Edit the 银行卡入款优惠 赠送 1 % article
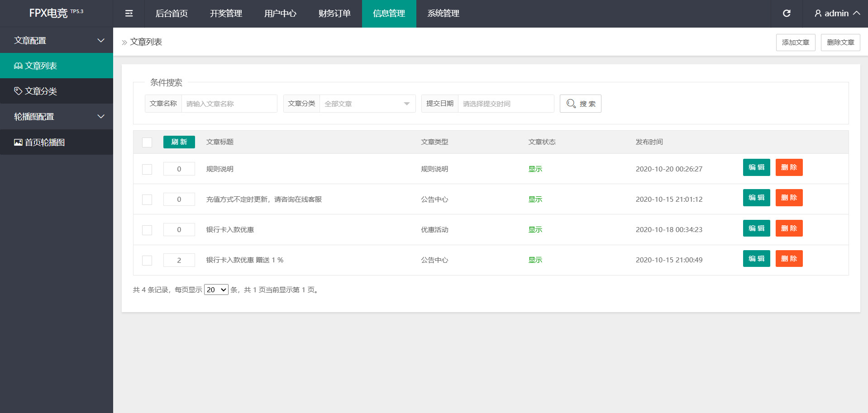Viewport: 868px width, 413px height. [757, 259]
